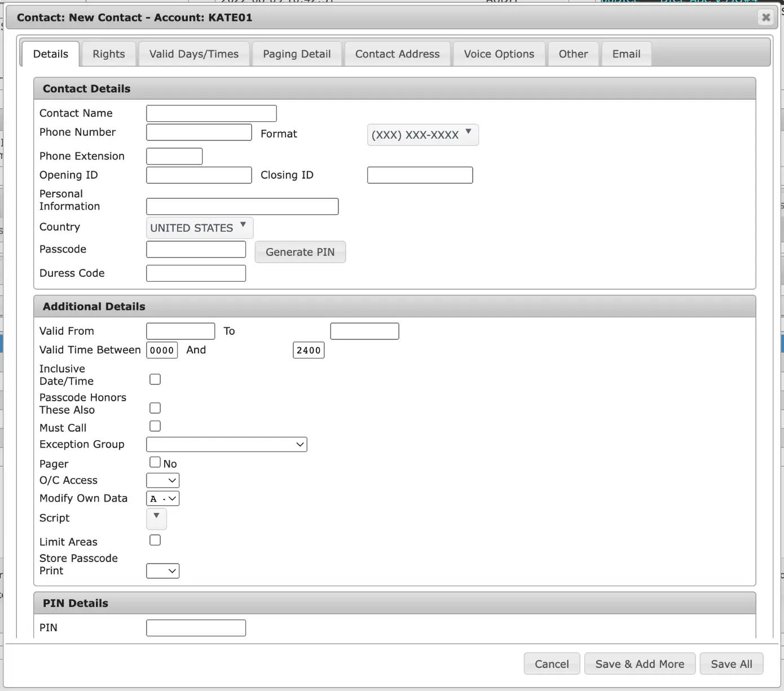Click the Generate PIN button
This screenshot has width=784, height=691.
click(x=300, y=252)
